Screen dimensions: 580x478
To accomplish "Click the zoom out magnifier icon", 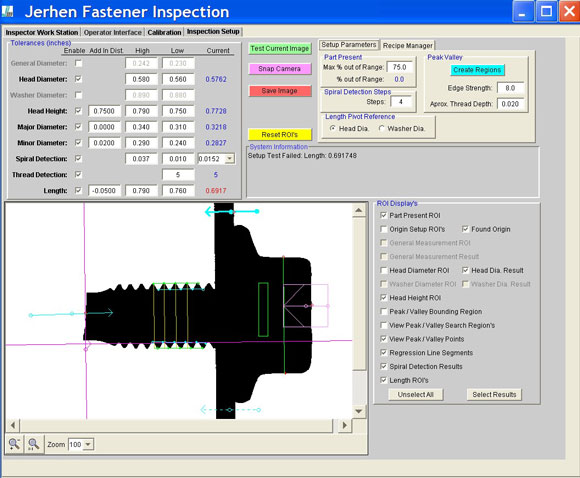I will [14, 444].
